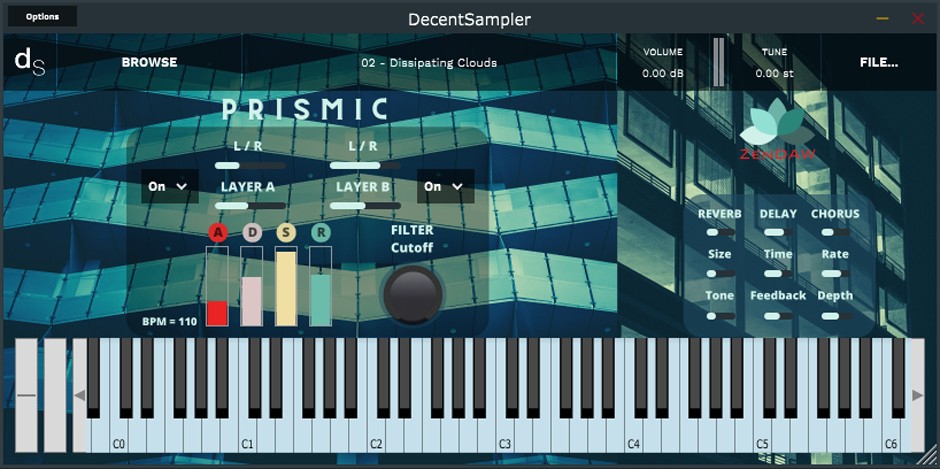940x469 pixels.
Task: Click the PRISMIC title text
Action: [x=306, y=110]
